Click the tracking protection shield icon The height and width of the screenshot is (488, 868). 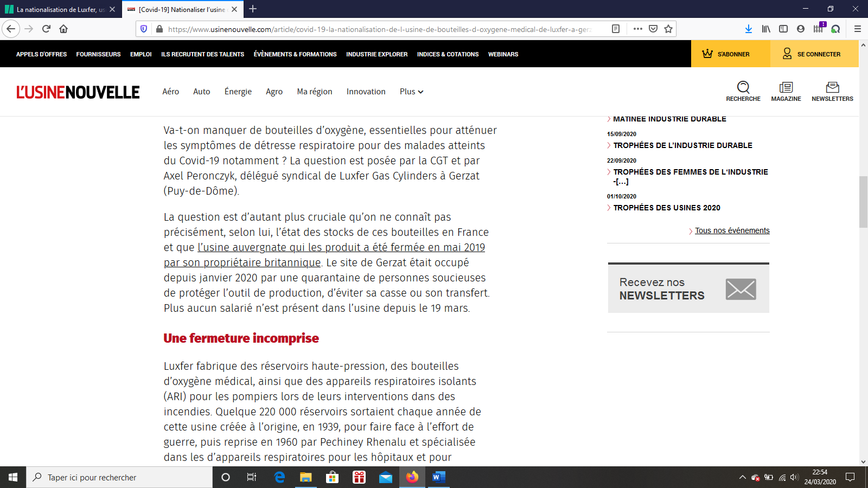(144, 29)
